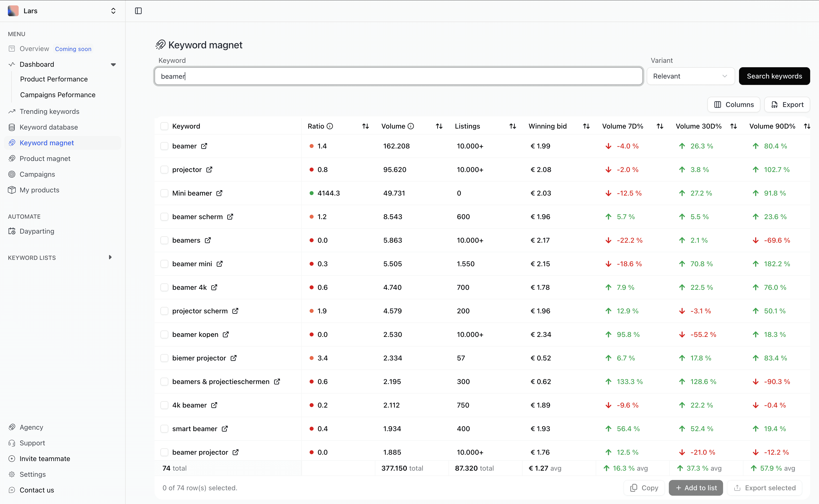Toggle the sidebar panel icon

point(138,11)
